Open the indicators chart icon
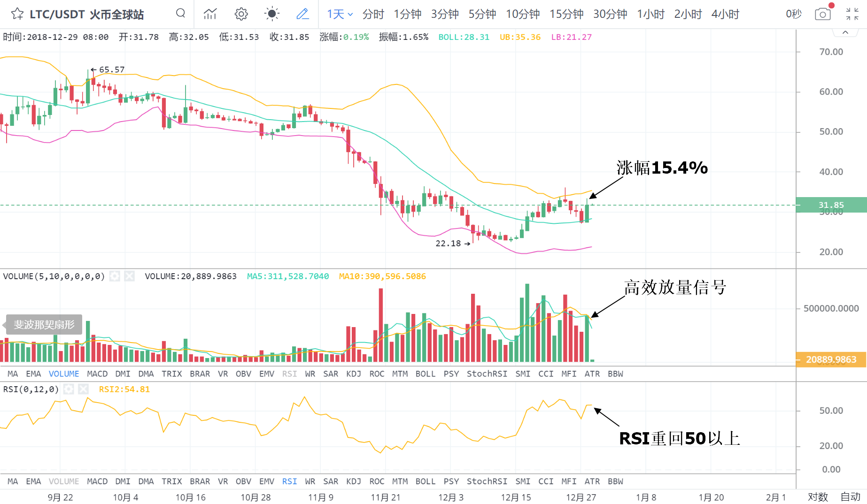Screen dimensions: 867x504 click(210, 14)
